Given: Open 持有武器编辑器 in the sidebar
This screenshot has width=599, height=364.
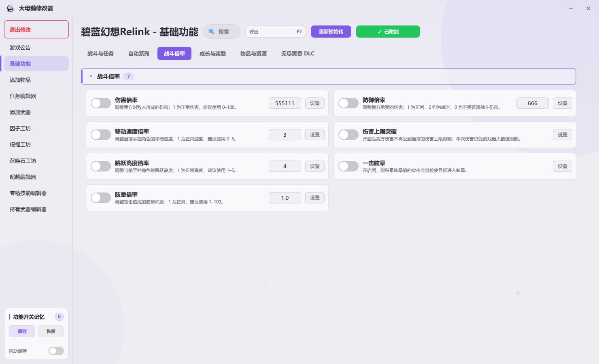Looking at the screenshot, I should pos(36,209).
